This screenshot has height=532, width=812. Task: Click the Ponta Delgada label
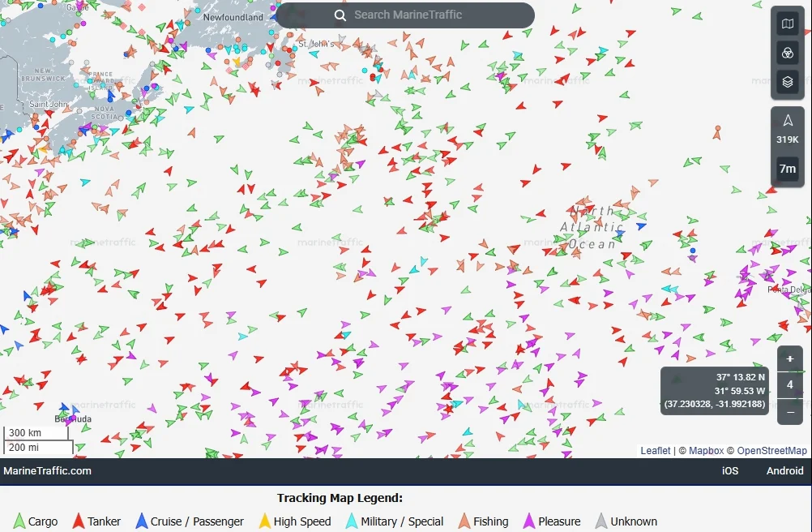789,290
